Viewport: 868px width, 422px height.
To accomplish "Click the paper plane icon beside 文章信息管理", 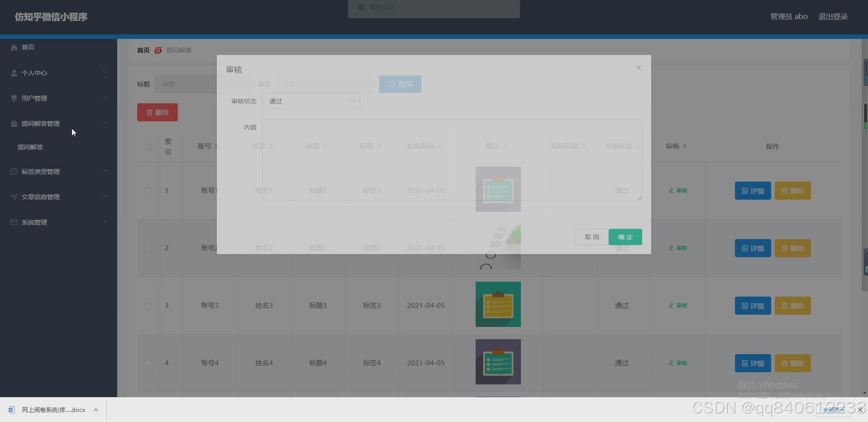I will (14, 197).
